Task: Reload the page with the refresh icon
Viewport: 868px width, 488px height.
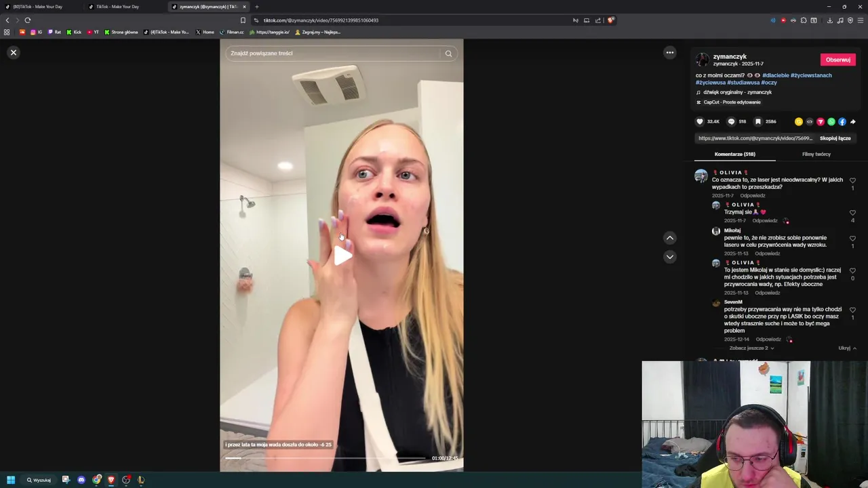Action: pos(27,20)
